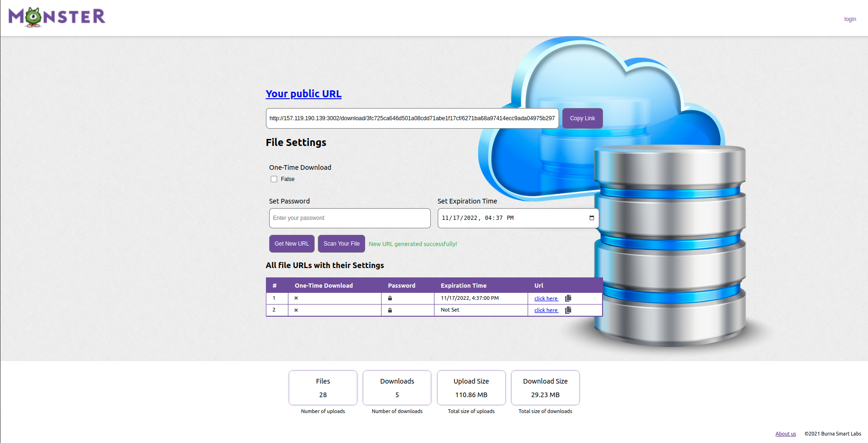Click the 'Number of uploads' caption
Image resolution: width=868 pixels, height=443 pixels.
coord(323,411)
